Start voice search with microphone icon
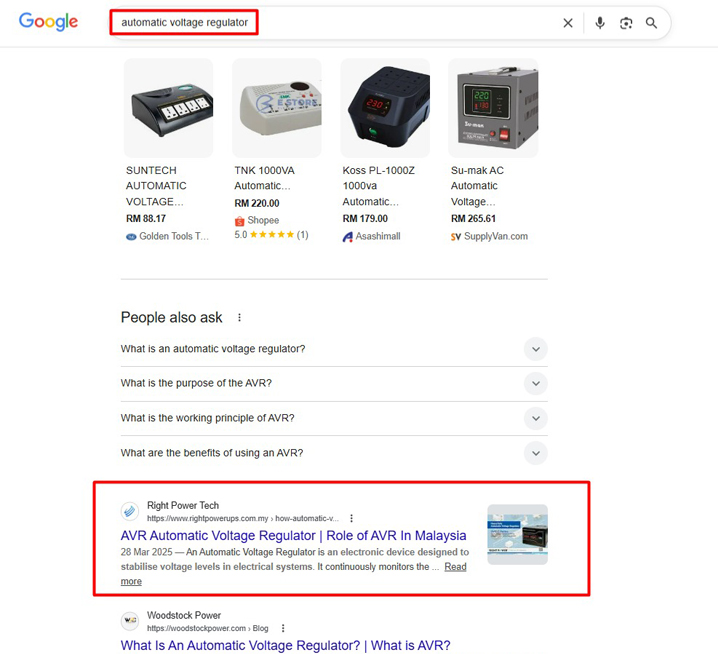 (x=600, y=23)
